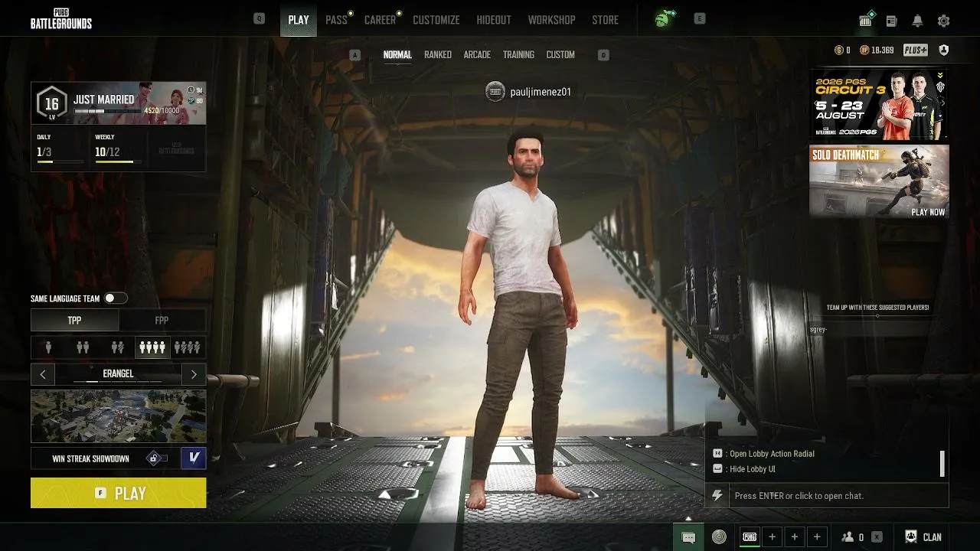Switch to FPP perspective
This screenshot has height=551, width=980.
click(162, 321)
